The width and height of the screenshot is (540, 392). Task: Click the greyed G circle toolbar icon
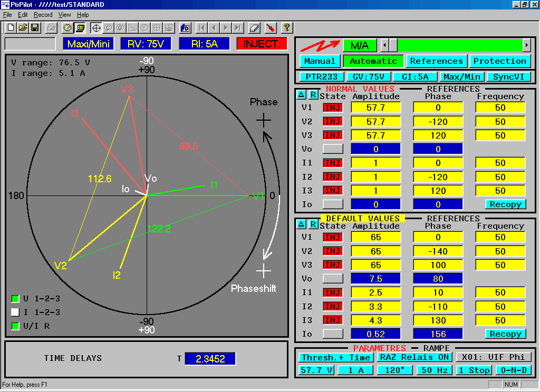point(120,27)
